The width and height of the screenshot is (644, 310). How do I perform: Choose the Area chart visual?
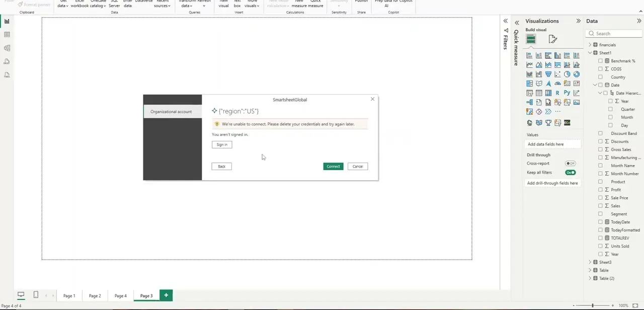click(x=539, y=65)
